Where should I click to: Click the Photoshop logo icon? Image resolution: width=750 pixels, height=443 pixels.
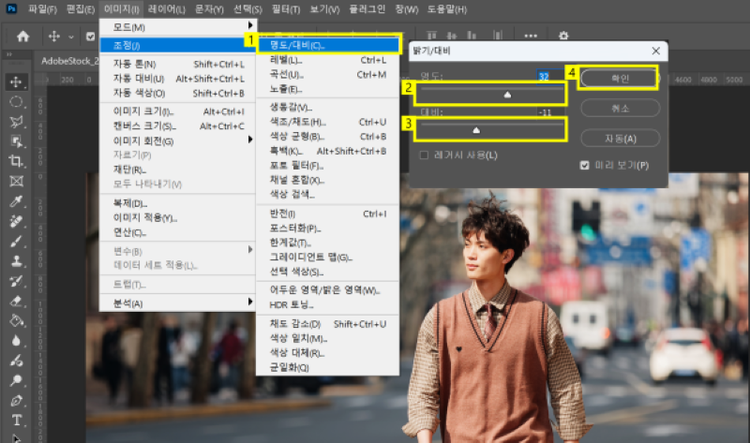11,9
